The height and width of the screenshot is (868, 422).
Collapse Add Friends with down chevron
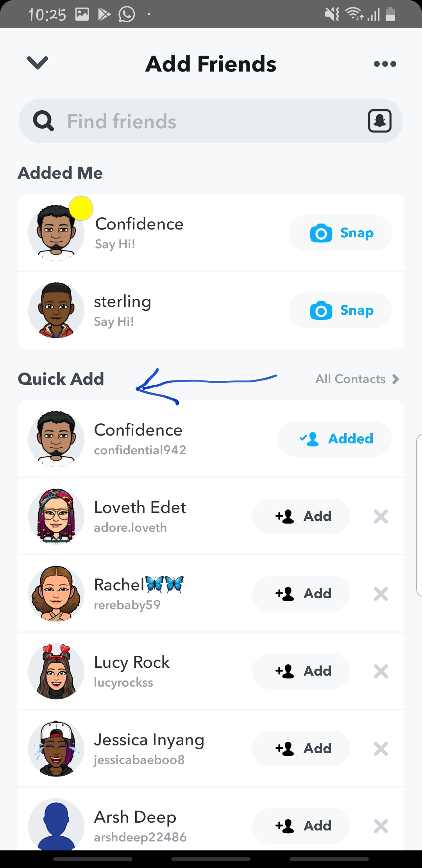pyautogui.click(x=38, y=63)
